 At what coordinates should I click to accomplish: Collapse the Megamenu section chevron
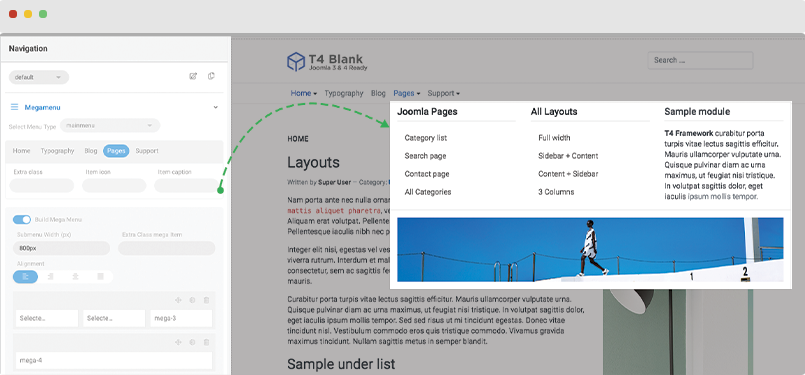(216, 107)
